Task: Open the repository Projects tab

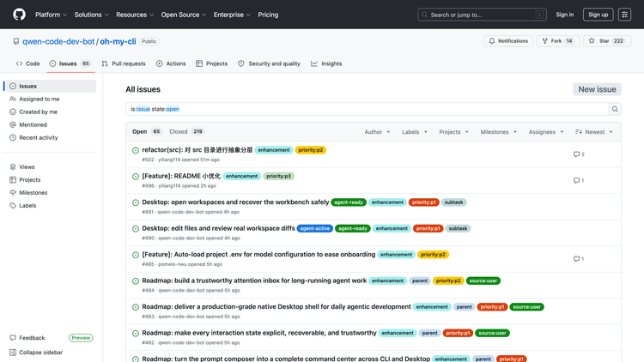Action: [x=211, y=63]
